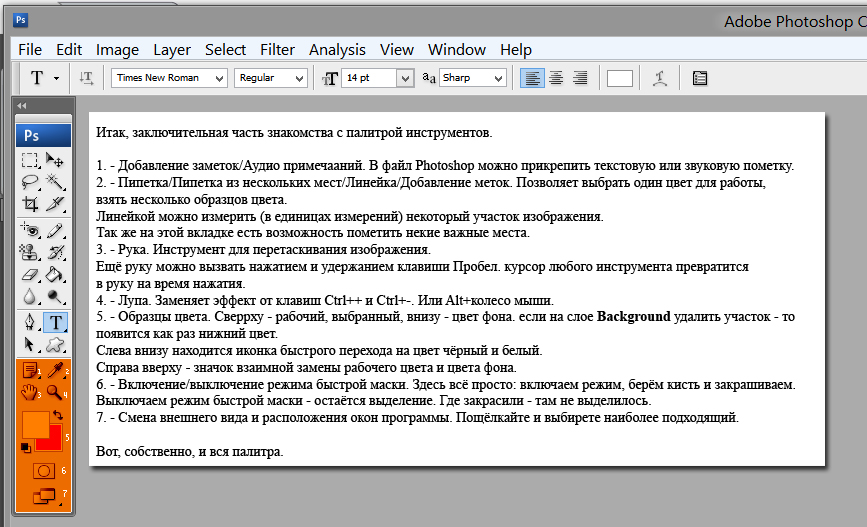Select the Eyedropper tool
This screenshot has height=527, width=867.
click(x=55, y=370)
